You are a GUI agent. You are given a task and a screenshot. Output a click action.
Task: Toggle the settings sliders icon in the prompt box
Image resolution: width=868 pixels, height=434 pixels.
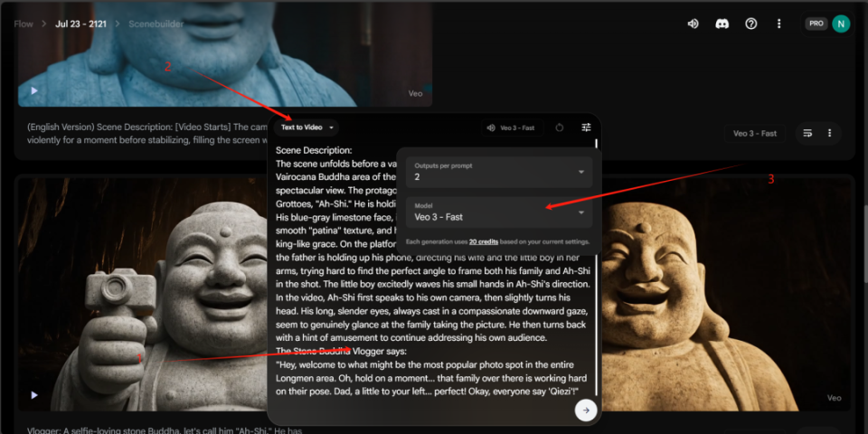586,127
